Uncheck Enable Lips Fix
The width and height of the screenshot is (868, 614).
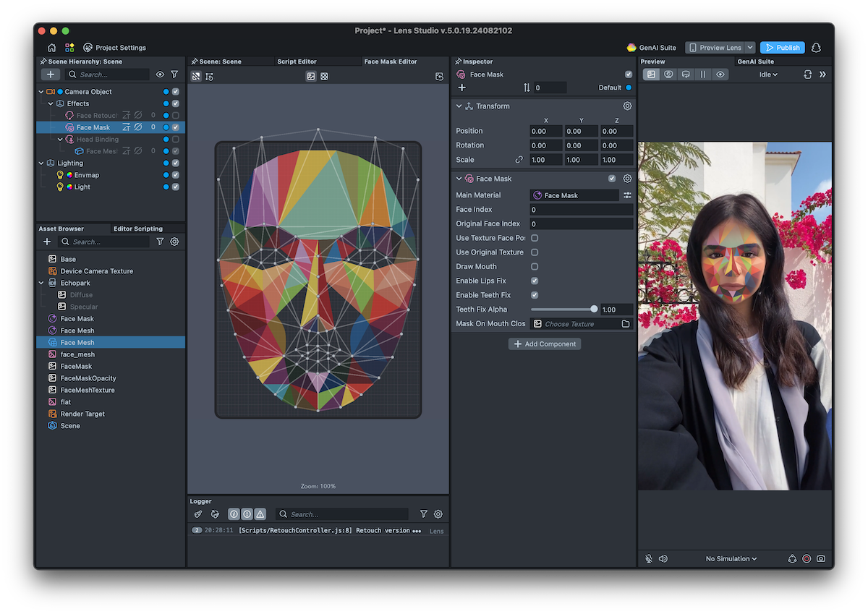click(535, 281)
